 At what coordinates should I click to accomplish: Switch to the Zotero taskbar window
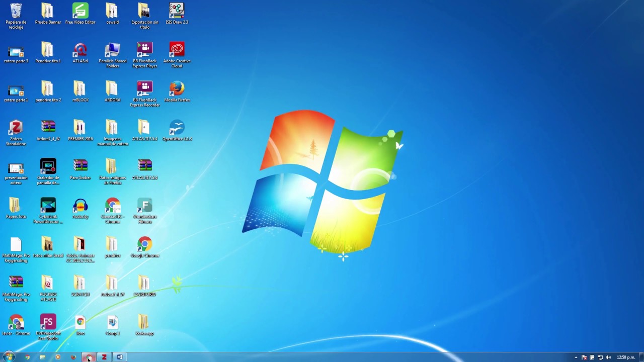coord(104,357)
